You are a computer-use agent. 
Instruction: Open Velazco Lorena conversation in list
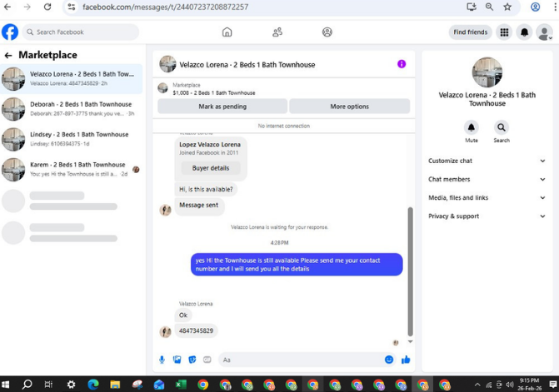[72, 79]
